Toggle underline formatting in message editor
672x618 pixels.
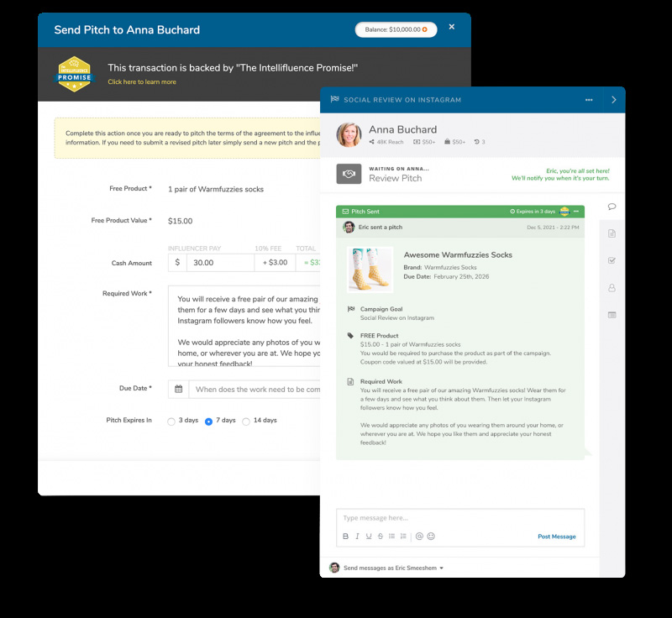[x=369, y=537]
